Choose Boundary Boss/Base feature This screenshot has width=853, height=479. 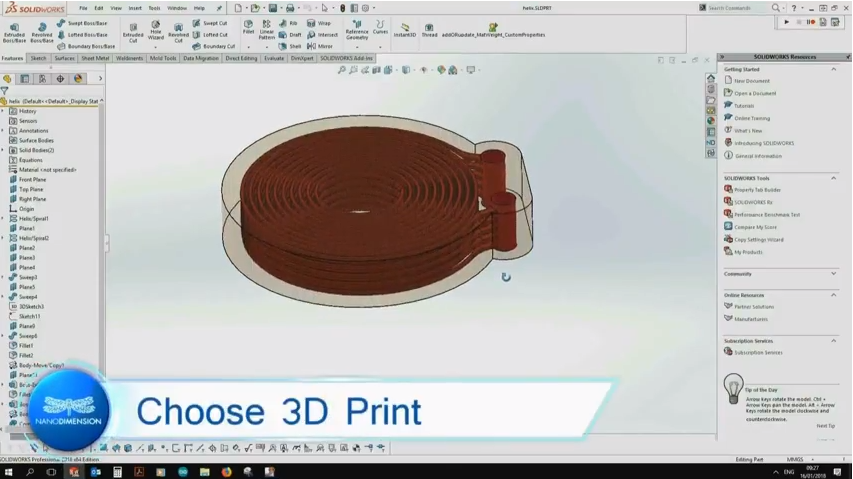click(x=86, y=46)
